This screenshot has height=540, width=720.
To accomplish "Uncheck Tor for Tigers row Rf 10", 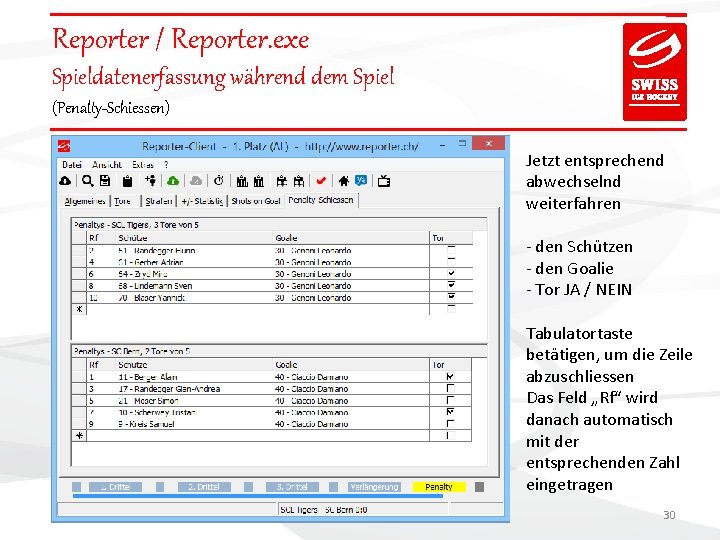I will 451,297.
